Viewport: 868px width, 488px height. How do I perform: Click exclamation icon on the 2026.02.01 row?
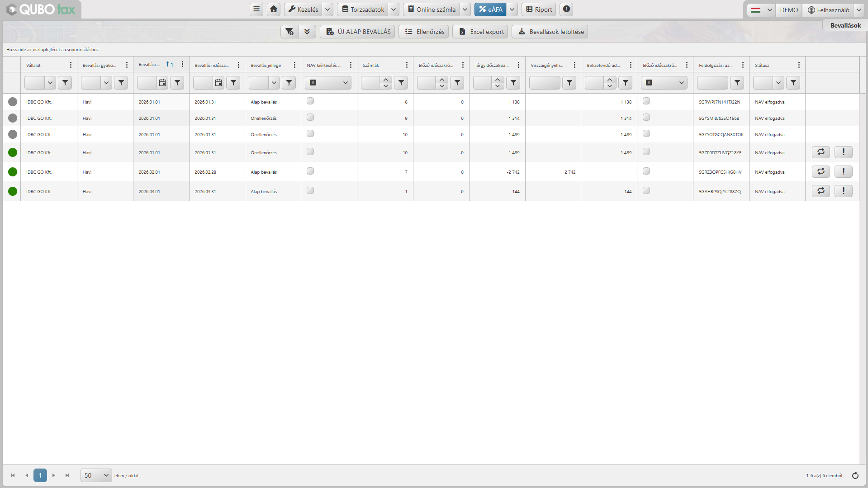pos(844,171)
